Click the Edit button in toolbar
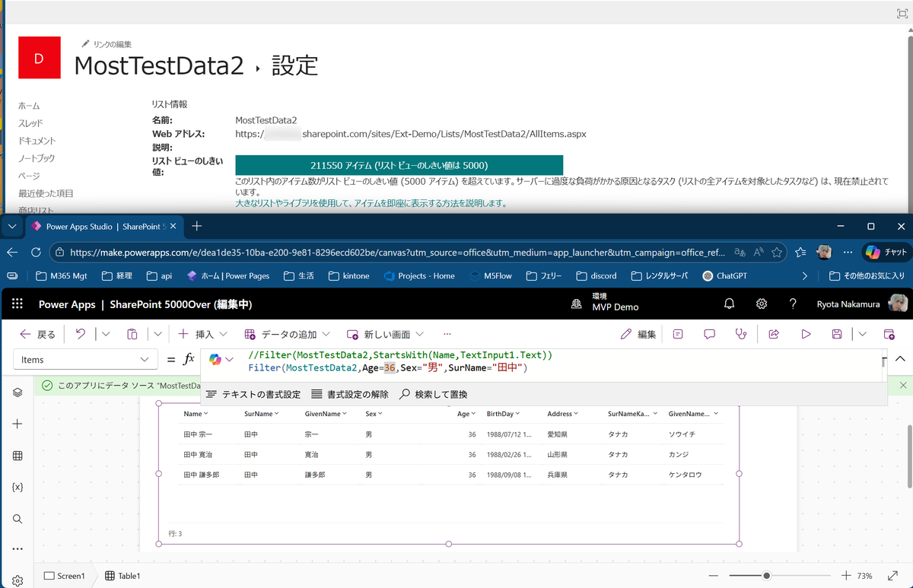 [x=638, y=334]
